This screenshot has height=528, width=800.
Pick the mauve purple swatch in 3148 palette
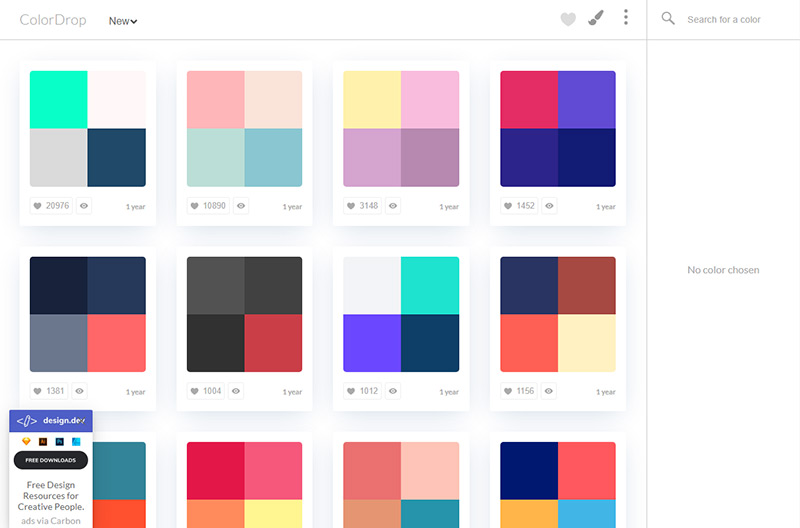coord(430,157)
